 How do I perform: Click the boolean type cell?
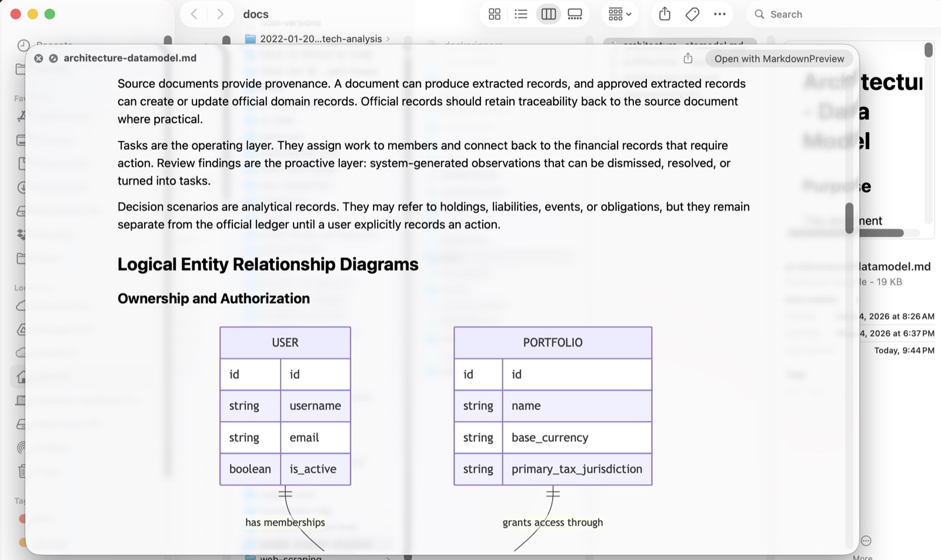click(251, 469)
